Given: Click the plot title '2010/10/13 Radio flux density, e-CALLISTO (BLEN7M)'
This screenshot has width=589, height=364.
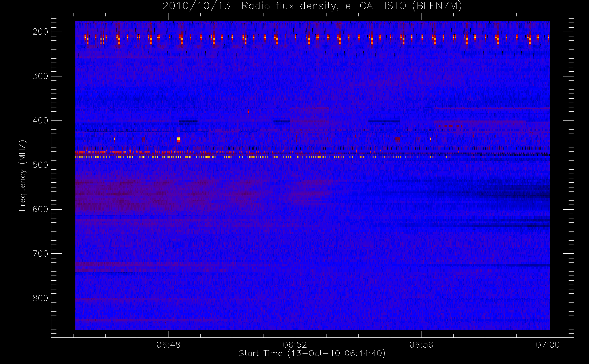Looking at the screenshot, I should coord(312,6).
